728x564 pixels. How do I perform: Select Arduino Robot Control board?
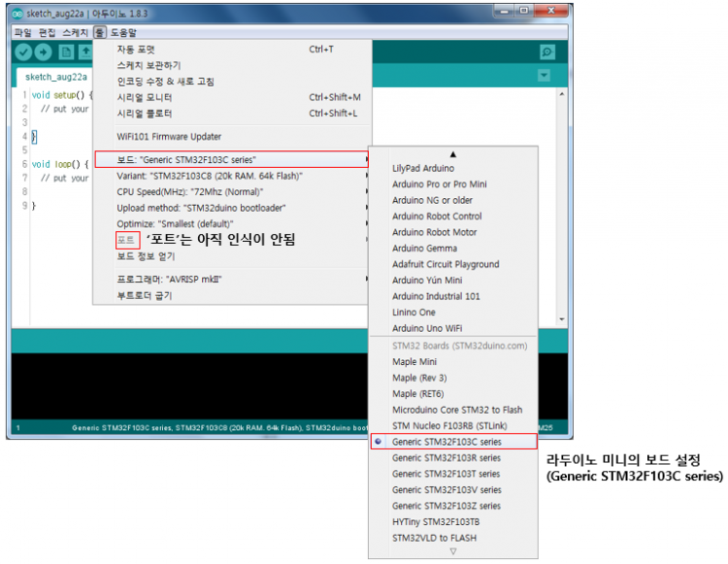tap(453, 216)
